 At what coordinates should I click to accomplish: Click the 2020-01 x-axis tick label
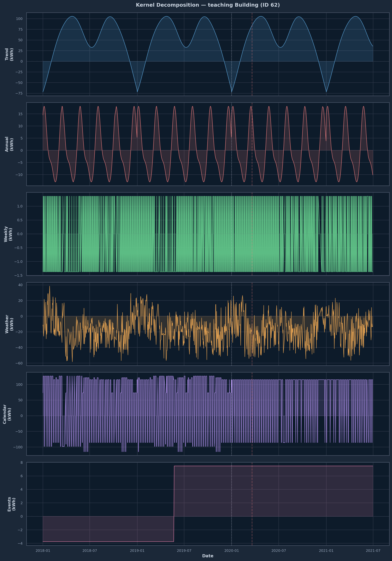pyautogui.click(x=231, y=551)
